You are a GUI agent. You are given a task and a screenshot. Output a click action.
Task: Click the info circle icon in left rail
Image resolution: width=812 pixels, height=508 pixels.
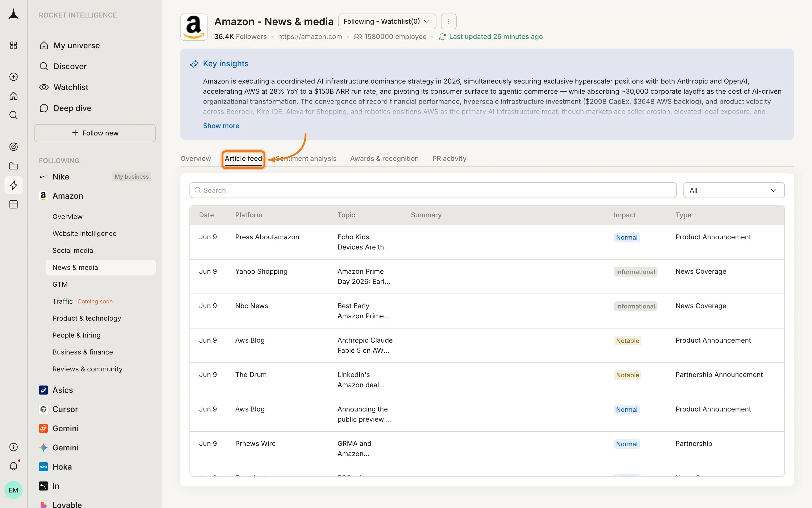(14, 447)
